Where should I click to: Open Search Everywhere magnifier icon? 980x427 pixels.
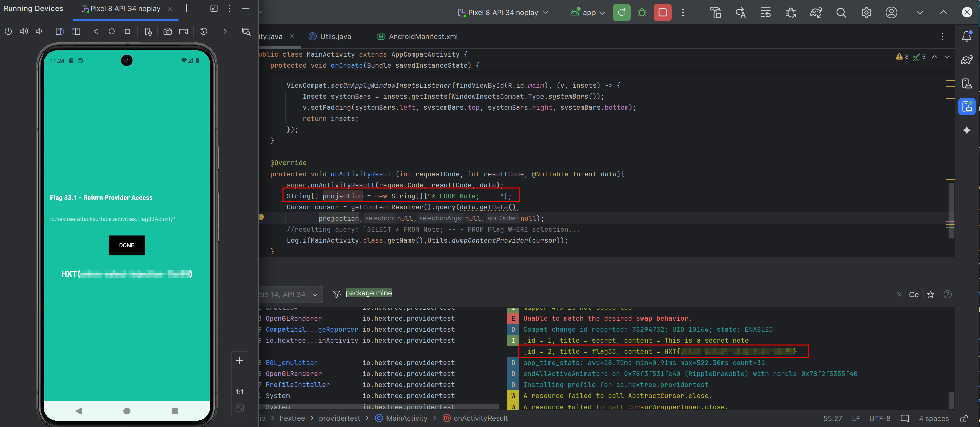pos(841,12)
